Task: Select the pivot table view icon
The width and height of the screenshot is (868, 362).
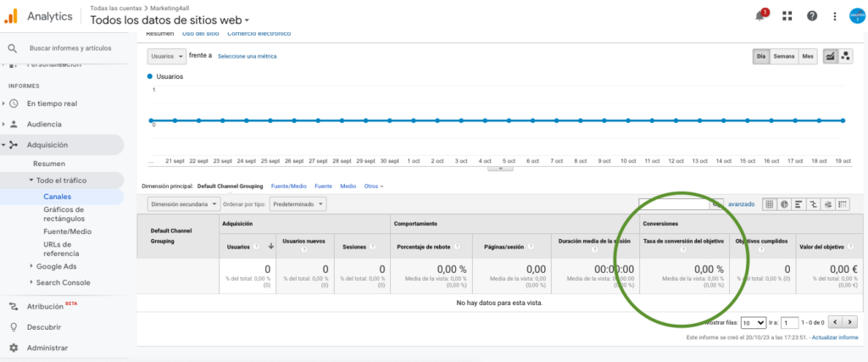Action: pyautogui.click(x=842, y=204)
